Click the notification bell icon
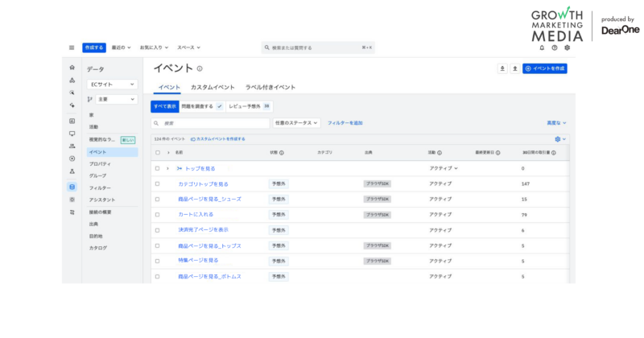Screen dimensions: 644x338 tap(542, 47)
